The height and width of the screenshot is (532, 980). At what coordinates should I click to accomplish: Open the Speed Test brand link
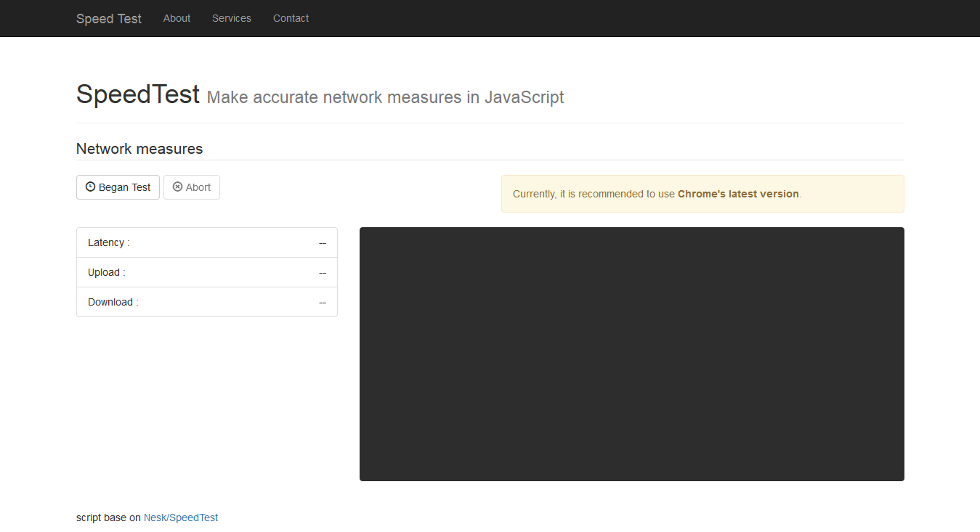click(x=109, y=19)
